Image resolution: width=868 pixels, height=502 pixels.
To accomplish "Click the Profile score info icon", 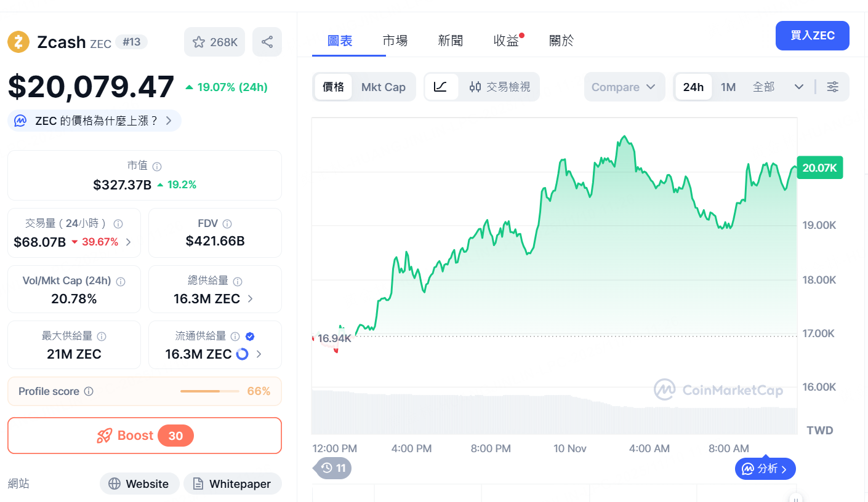I will pyautogui.click(x=89, y=391).
